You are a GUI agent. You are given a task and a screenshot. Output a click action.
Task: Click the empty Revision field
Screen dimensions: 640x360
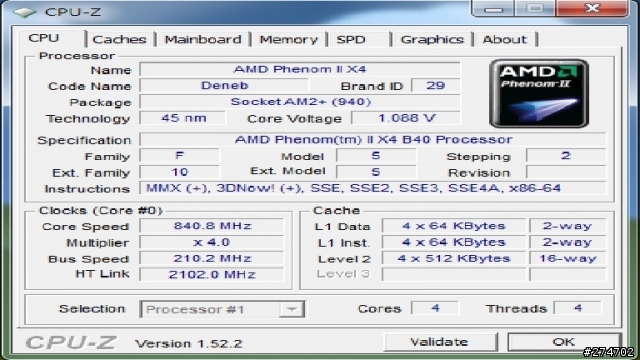(x=566, y=172)
